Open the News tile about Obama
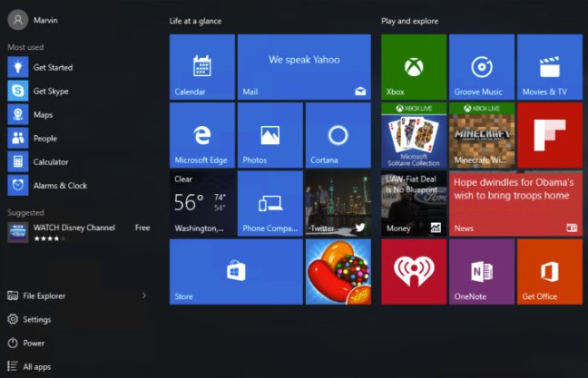 (x=516, y=204)
